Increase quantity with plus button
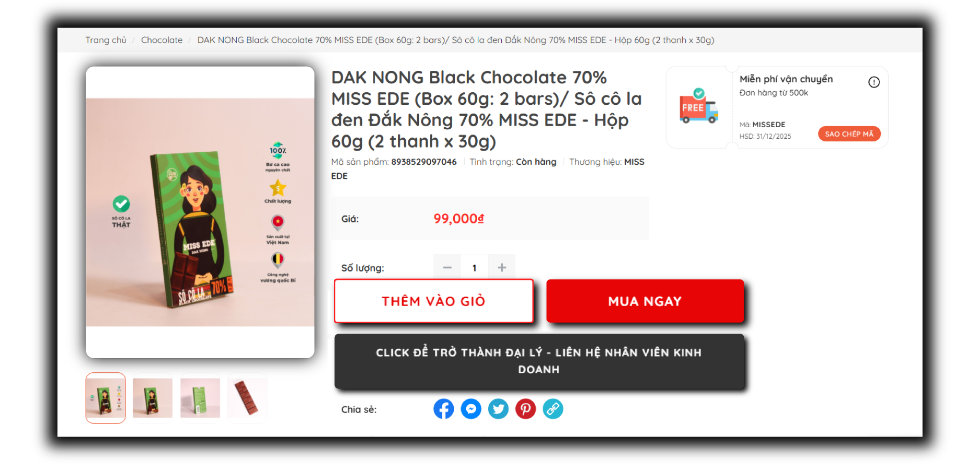 tap(502, 267)
